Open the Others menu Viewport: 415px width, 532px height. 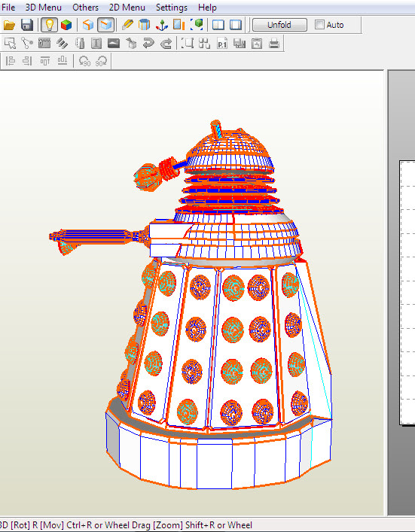click(85, 7)
